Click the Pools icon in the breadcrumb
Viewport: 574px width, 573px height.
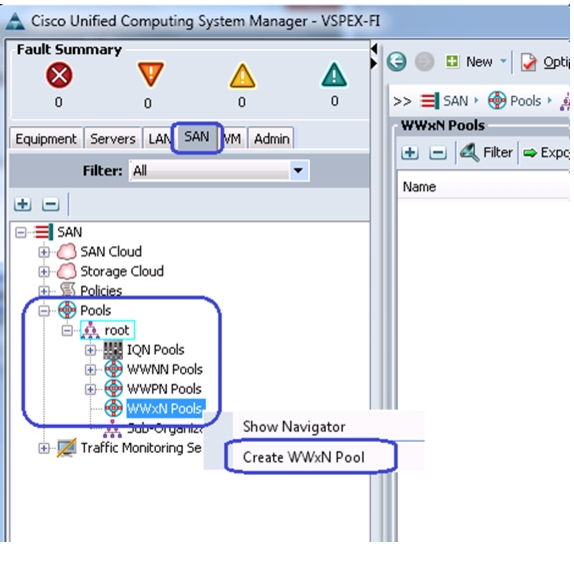click(497, 100)
